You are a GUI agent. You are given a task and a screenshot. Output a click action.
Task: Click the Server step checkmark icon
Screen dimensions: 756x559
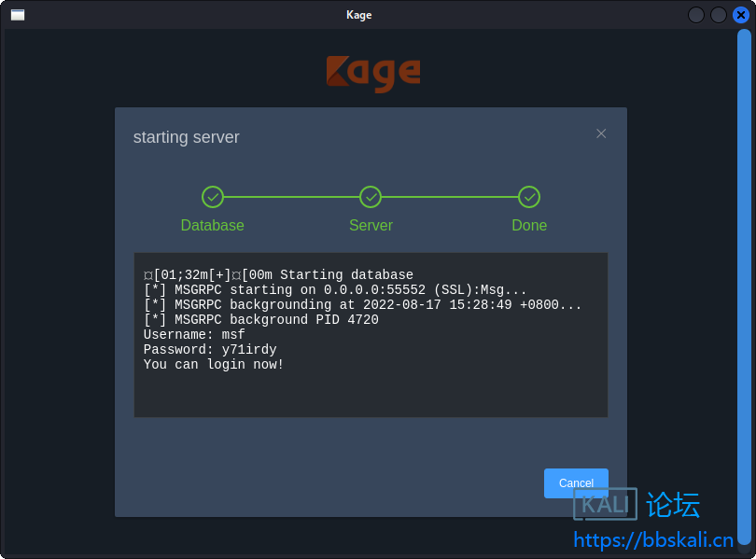pos(371,197)
